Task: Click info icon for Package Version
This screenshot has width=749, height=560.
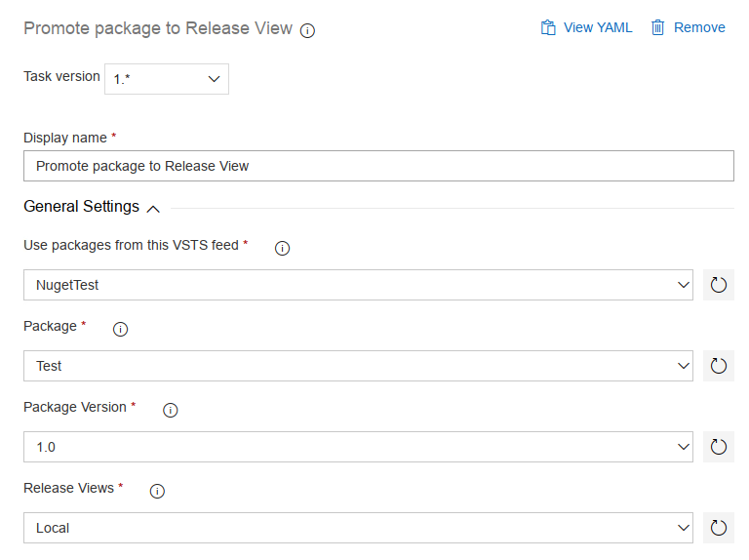Action: click(x=170, y=410)
